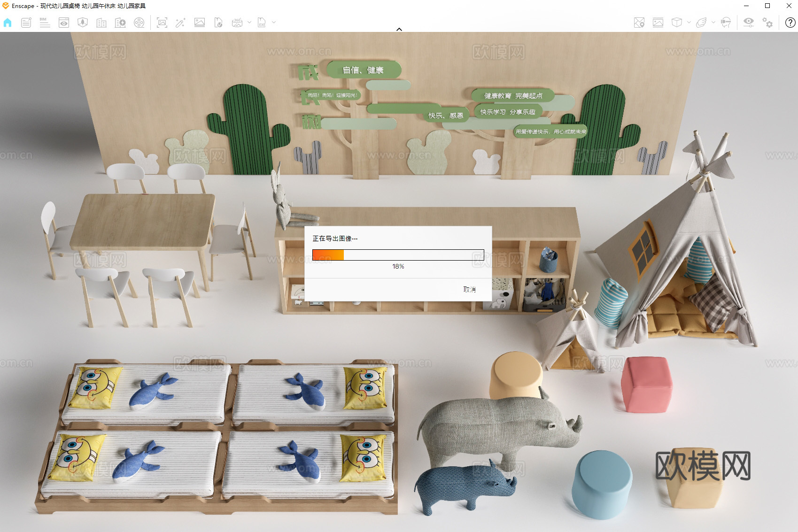Click the export progress bar
This screenshot has height=532, width=798.
pyautogui.click(x=398, y=255)
